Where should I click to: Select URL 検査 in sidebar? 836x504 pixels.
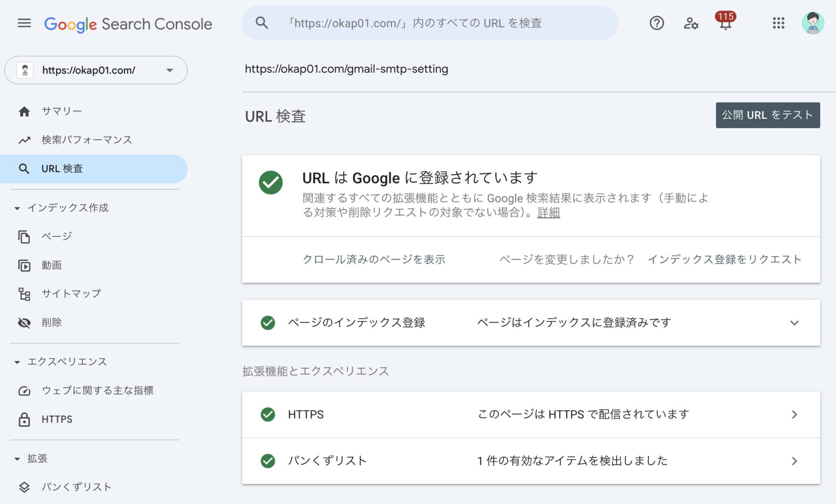click(x=94, y=169)
